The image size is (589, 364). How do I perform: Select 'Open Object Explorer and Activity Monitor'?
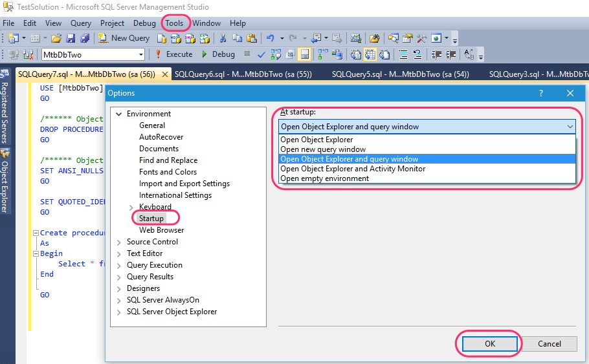click(x=427, y=169)
